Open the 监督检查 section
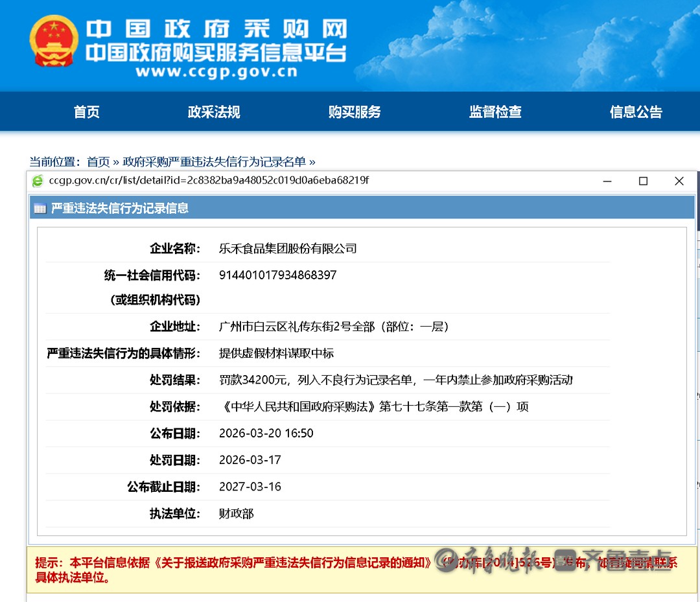This screenshot has width=700, height=602. coord(495,112)
